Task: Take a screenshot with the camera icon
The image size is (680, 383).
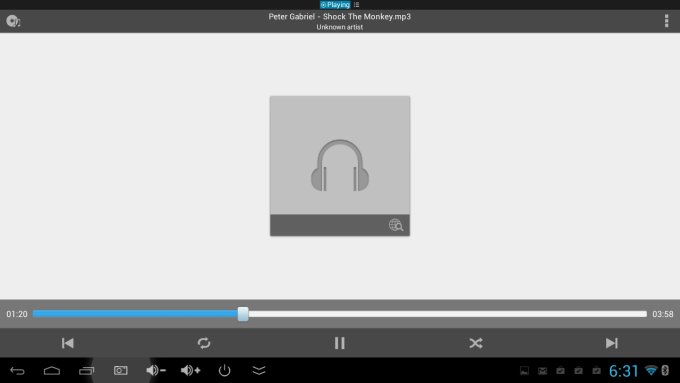Action: [121, 370]
